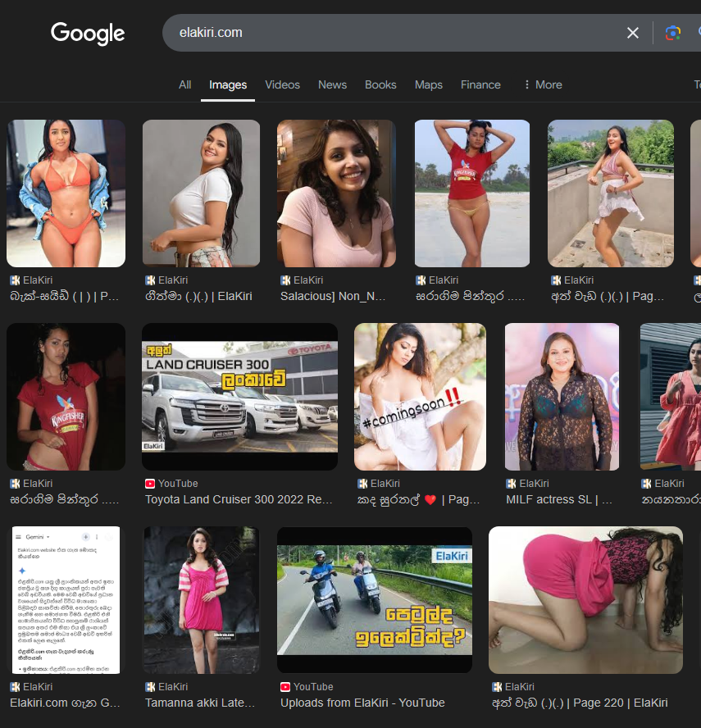Open Google Lens camera search icon
The height and width of the screenshot is (728, 701).
tap(672, 33)
